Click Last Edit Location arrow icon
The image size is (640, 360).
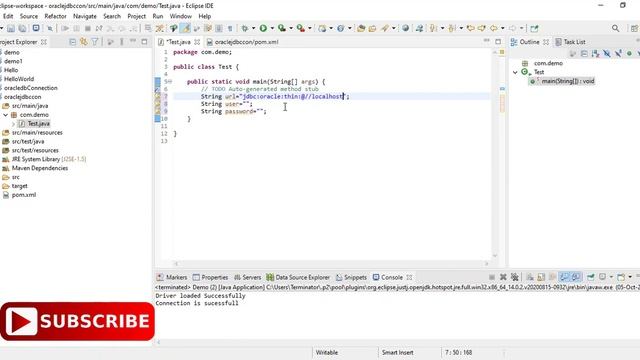pos(470,28)
